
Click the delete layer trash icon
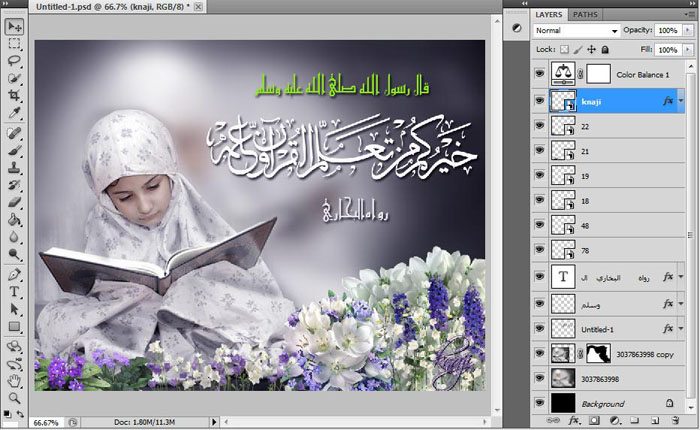pos(676,421)
